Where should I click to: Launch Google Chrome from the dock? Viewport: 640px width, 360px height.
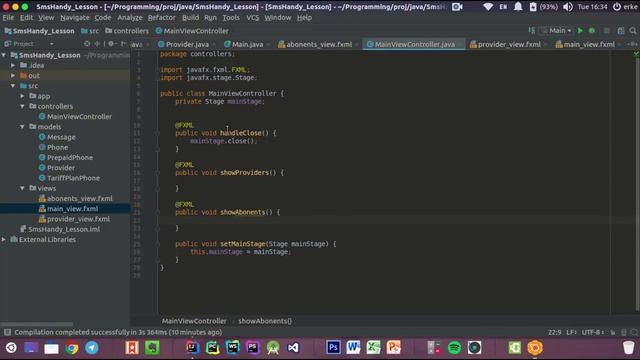coord(71,348)
